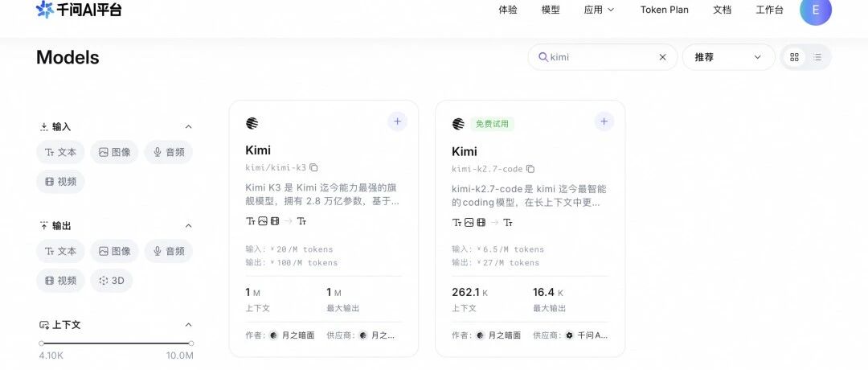Screen dimensions: 868x370
Task: Click the 千问AI平台 logo
Action: [x=78, y=10]
